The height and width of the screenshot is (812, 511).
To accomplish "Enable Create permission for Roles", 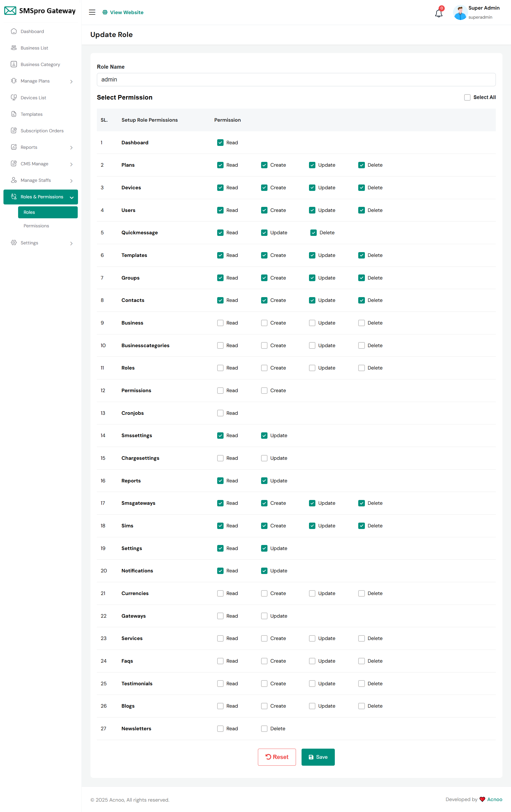I will point(264,368).
